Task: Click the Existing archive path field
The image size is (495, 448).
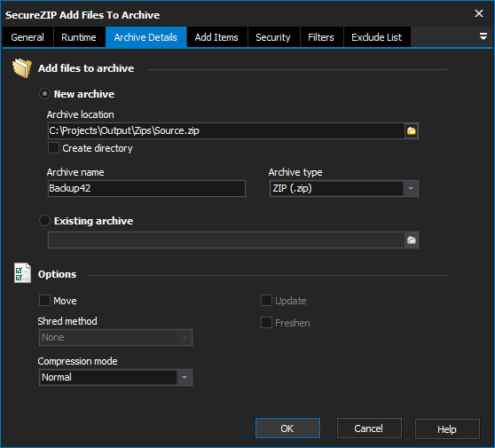Action: tap(226, 240)
